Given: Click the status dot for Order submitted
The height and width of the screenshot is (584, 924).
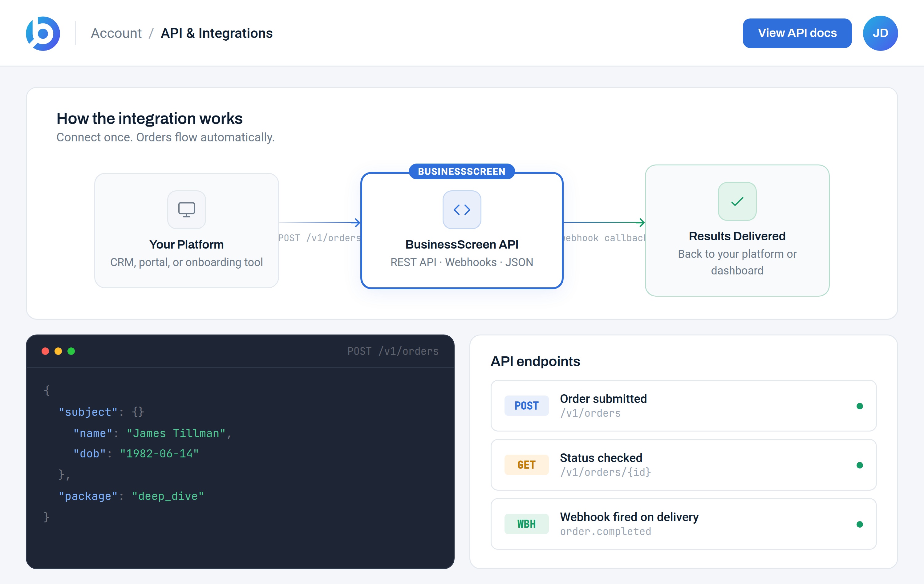Looking at the screenshot, I should point(860,406).
